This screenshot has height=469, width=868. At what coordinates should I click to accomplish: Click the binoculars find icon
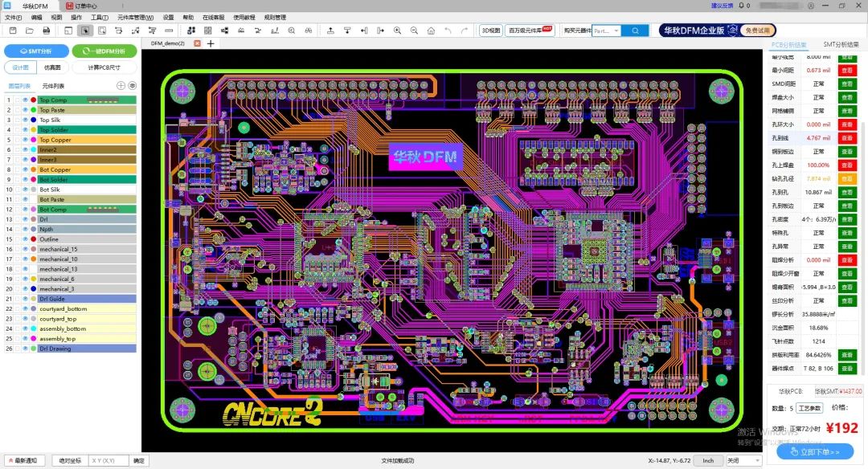309,31
